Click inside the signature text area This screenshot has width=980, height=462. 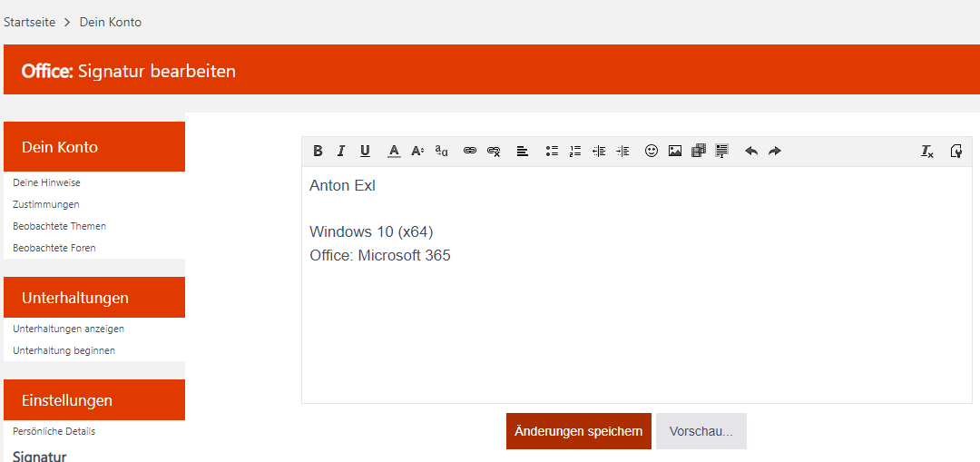coord(637,284)
